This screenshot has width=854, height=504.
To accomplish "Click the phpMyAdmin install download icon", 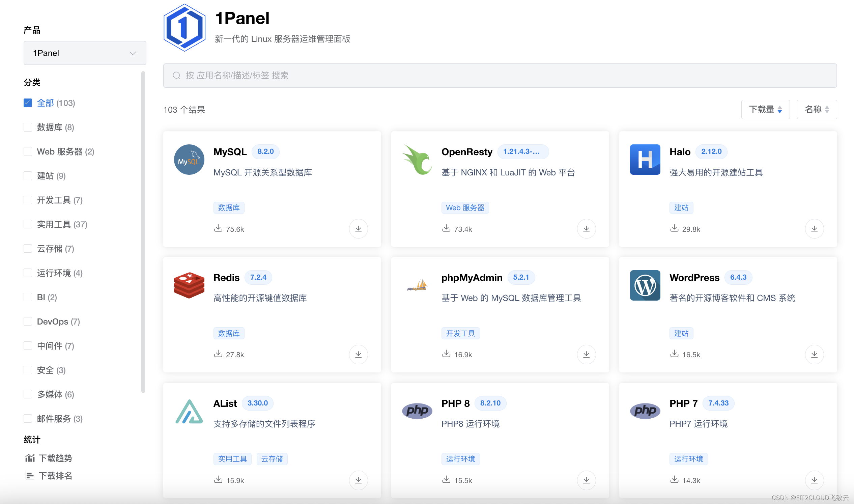I will (586, 355).
